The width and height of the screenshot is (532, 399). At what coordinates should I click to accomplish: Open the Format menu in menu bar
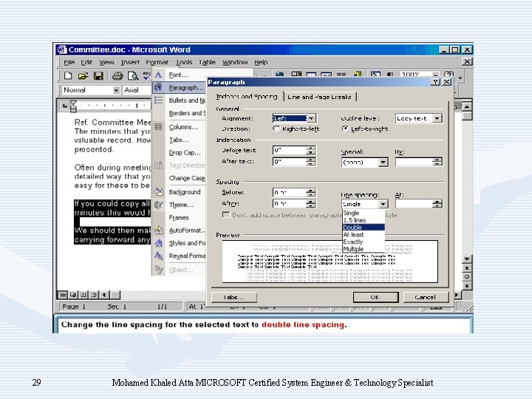click(x=157, y=62)
